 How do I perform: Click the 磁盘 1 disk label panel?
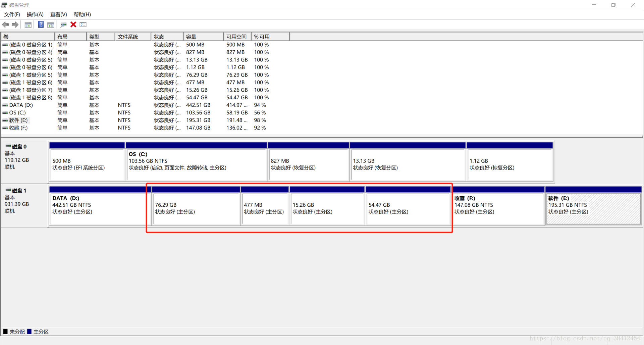point(25,205)
